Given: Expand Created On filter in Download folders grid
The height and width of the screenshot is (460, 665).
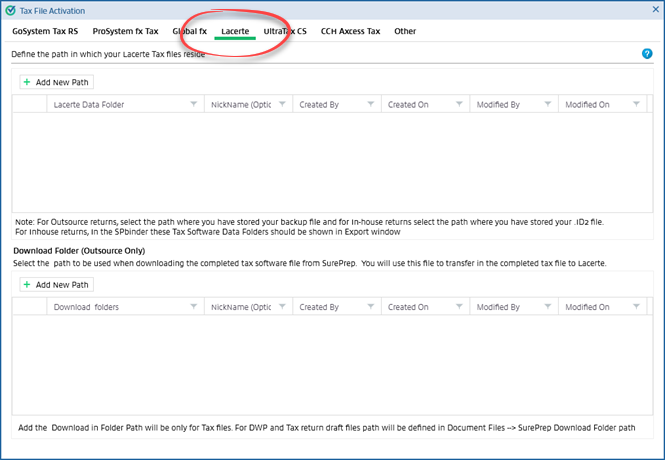Looking at the screenshot, I should 459,308.
